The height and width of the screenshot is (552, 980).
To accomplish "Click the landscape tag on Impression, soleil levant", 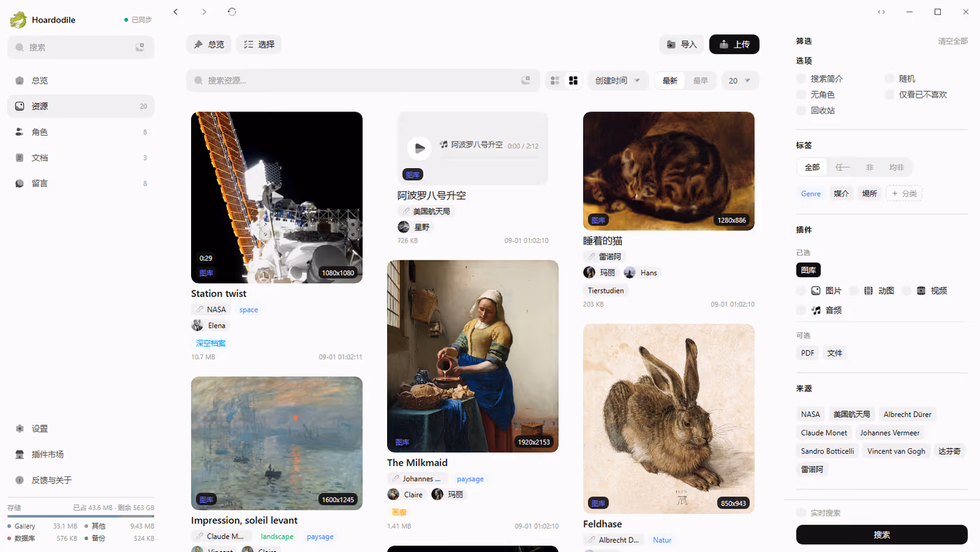I will point(277,537).
